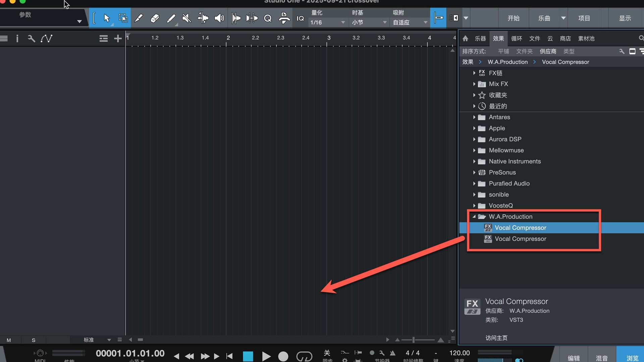This screenshot has width=644, height=362.
Task: Select the Range tool
Action: pyautogui.click(x=123, y=18)
